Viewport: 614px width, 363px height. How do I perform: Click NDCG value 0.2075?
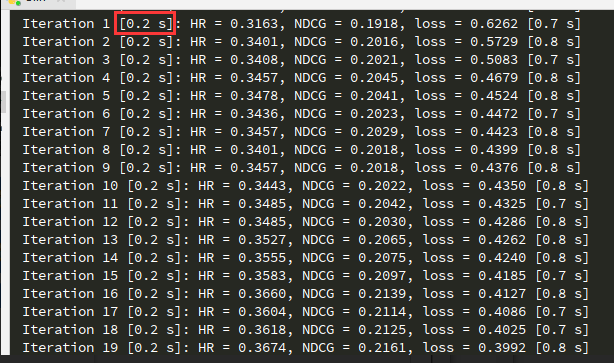point(382,258)
